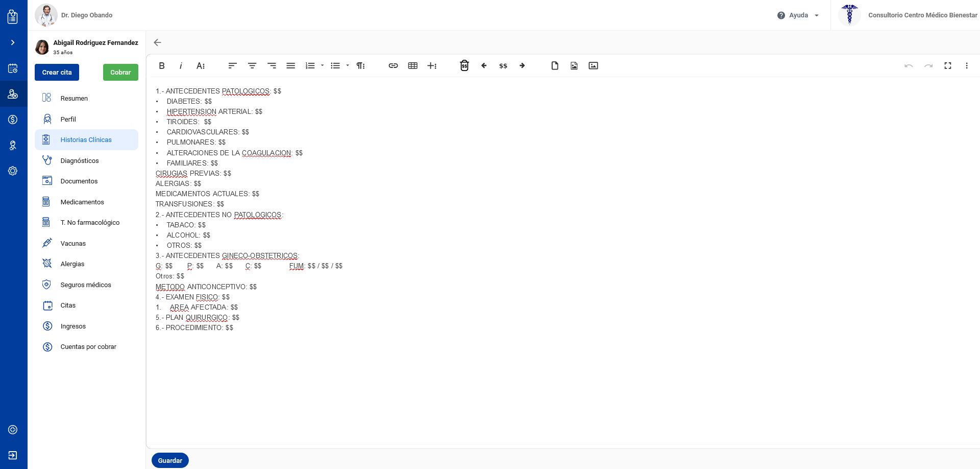Toggle fullscreen editor mode
This screenshot has width=980, height=469.
[x=948, y=65]
